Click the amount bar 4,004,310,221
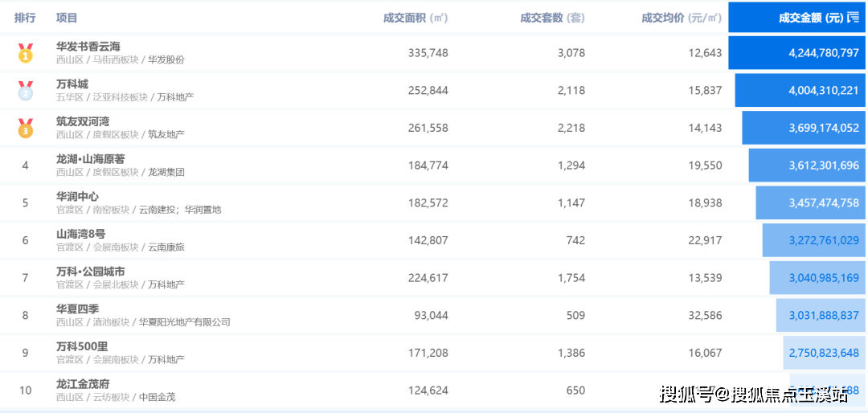 click(x=800, y=90)
